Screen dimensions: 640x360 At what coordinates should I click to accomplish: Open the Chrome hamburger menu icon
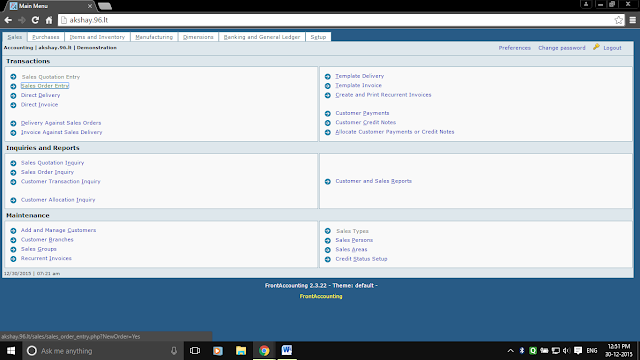click(633, 20)
